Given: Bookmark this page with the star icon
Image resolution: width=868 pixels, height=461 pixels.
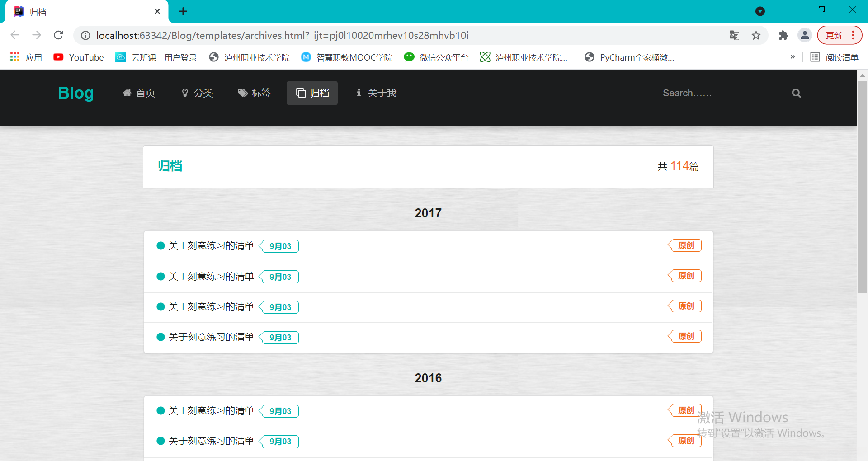Looking at the screenshot, I should [x=756, y=35].
